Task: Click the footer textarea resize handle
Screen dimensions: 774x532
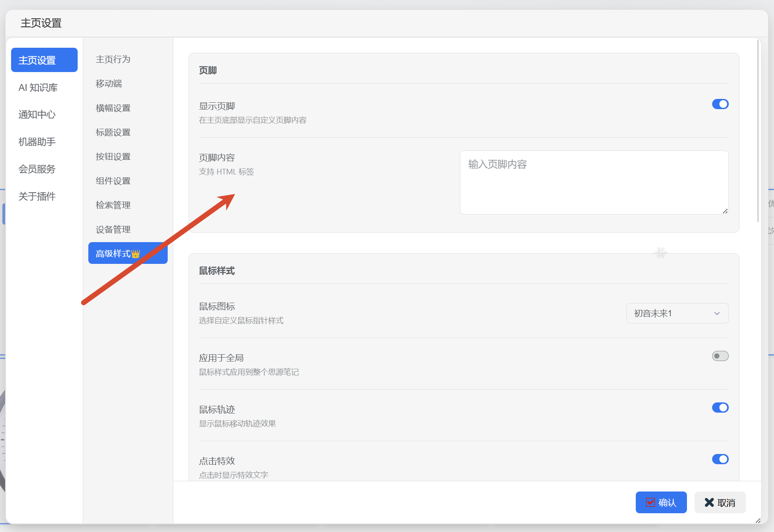Action: pos(725,211)
